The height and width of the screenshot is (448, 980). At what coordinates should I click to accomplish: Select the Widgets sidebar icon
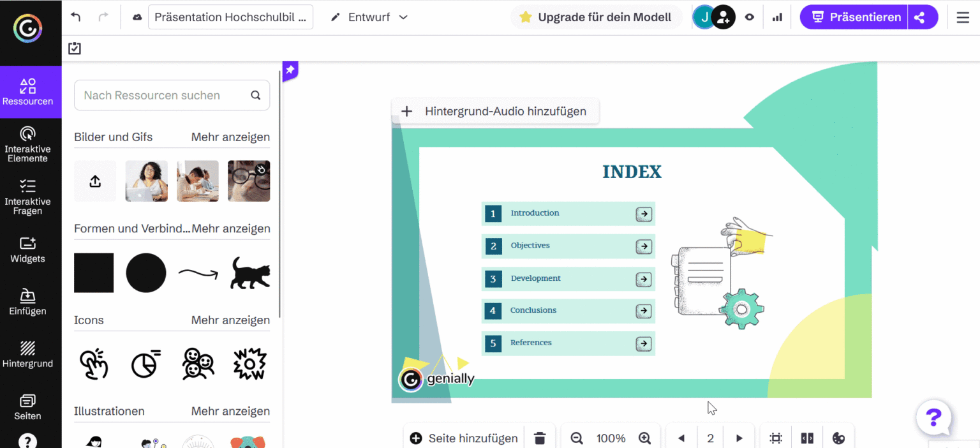pos(28,250)
